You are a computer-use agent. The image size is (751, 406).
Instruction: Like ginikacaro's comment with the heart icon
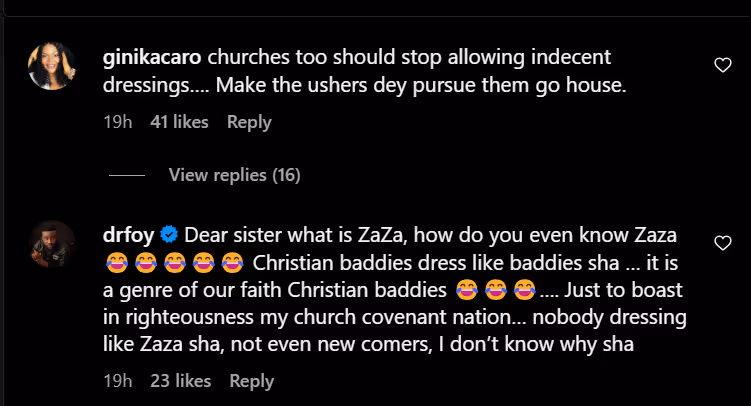click(x=722, y=66)
